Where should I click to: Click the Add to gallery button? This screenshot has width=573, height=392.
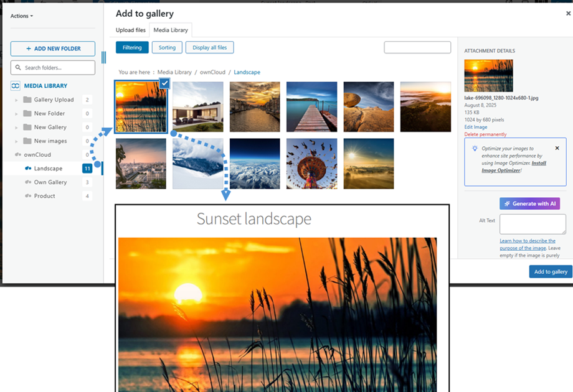pyautogui.click(x=550, y=272)
